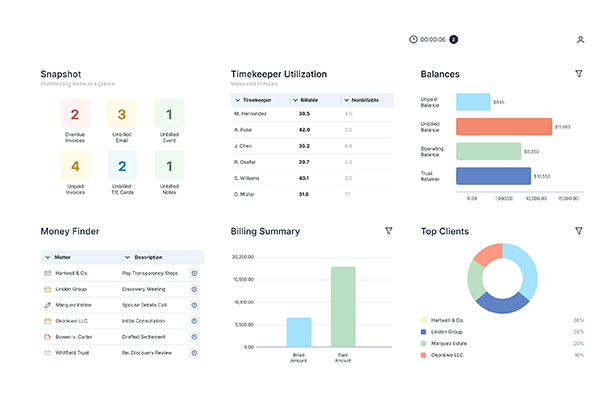Select the Unbilled Balance bar
The image size is (600, 400).
tap(504, 127)
